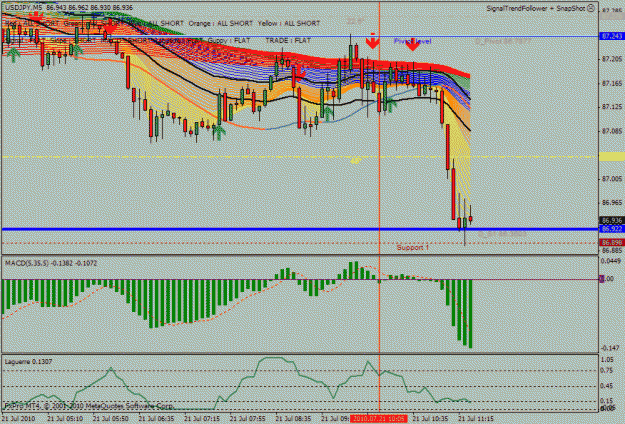Click the 'Guppy : FLAT' status text
Screen dimensions: 625x424
pyautogui.click(x=229, y=41)
